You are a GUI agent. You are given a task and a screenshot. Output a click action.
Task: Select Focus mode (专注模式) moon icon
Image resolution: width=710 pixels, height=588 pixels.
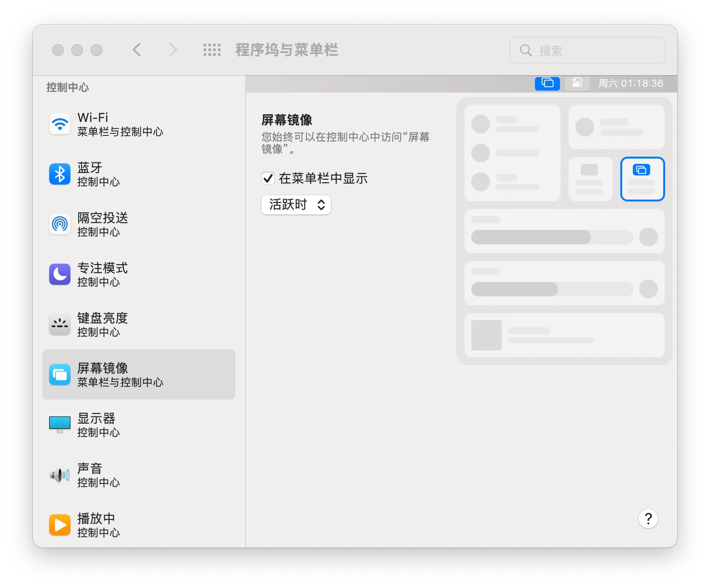pos(60,275)
